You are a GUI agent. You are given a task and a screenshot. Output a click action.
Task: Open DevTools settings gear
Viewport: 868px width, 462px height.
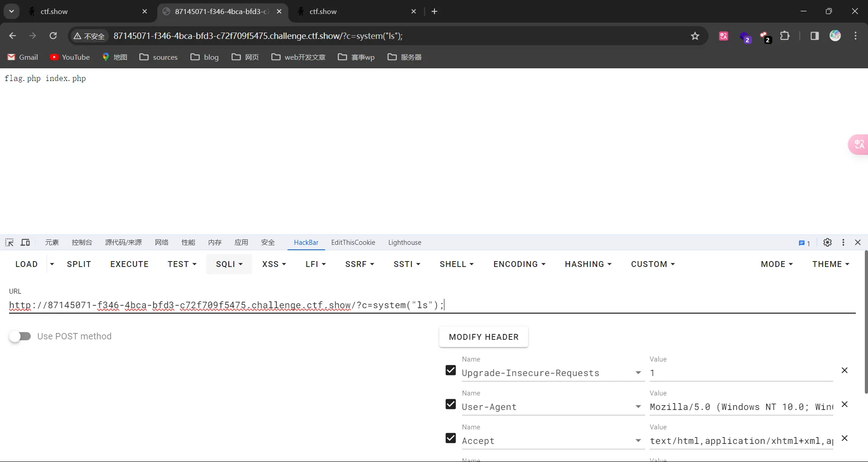click(x=827, y=243)
